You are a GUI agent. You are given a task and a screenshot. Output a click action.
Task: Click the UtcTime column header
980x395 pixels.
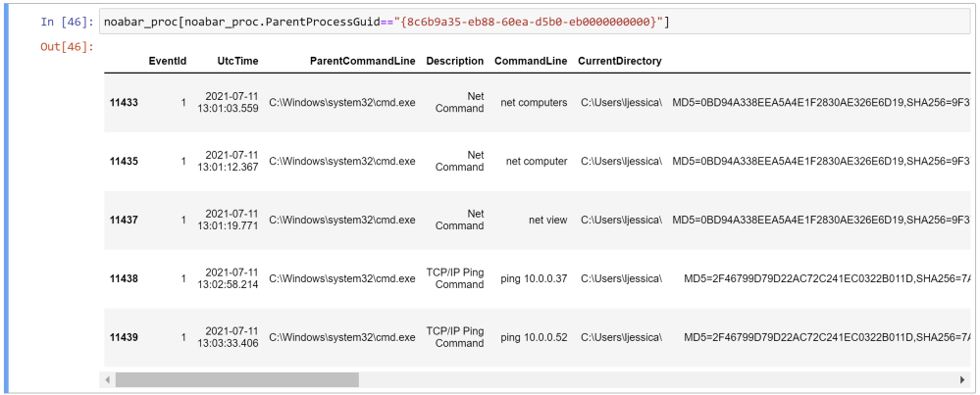pyautogui.click(x=237, y=61)
